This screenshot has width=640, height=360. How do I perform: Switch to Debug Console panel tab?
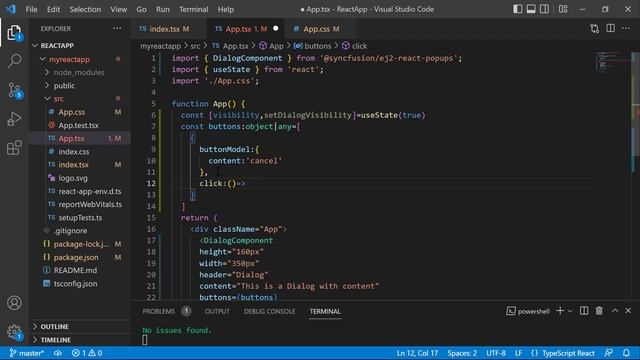269,311
